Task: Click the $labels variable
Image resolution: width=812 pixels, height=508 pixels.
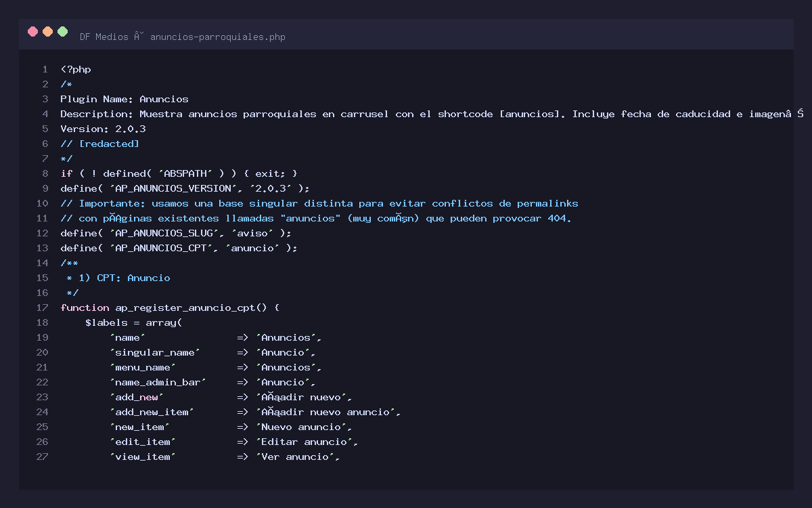Action: 106,322
